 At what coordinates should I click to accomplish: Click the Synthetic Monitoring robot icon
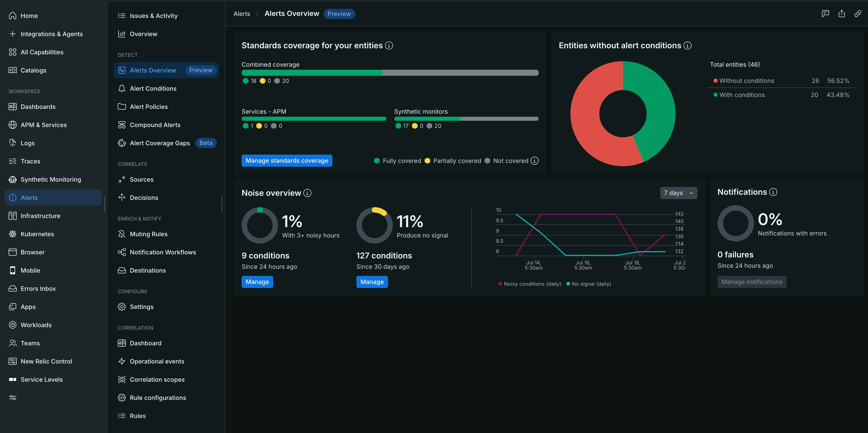click(x=12, y=179)
